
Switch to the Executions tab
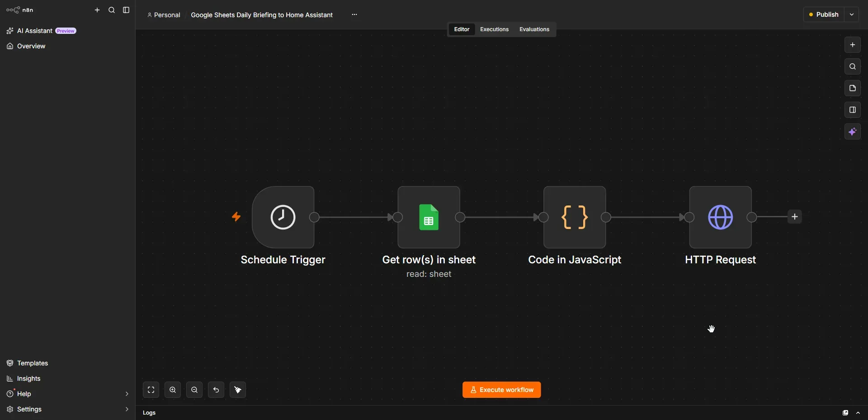point(494,29)
